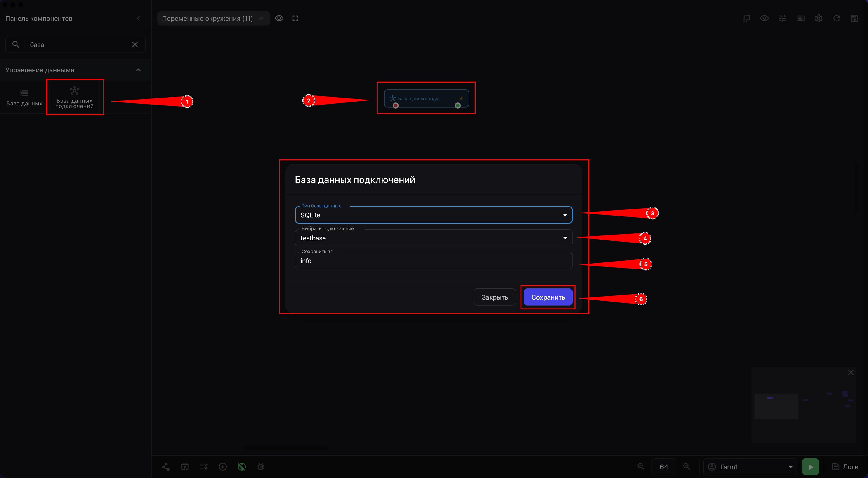Click the green output port on the node
Screen dimensions: 868x478
point(458,106)
